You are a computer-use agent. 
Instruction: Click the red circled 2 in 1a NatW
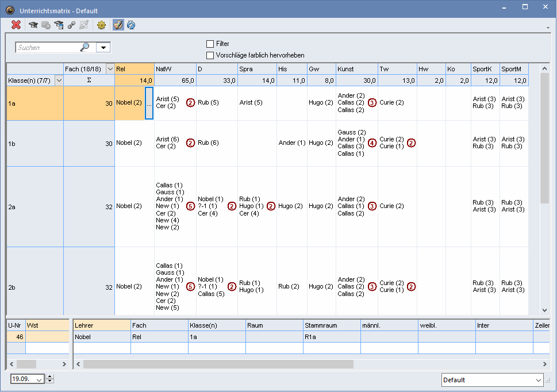190,103
